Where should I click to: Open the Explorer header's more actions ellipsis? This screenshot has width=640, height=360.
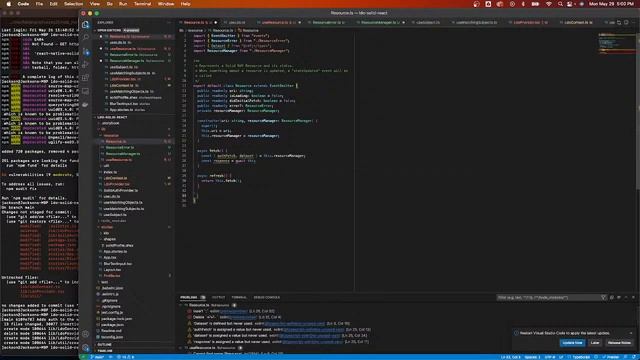(169, 22)
